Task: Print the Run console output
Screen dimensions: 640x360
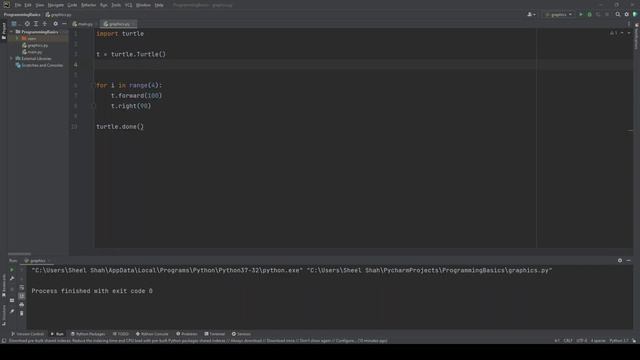Action: (22, 304)
